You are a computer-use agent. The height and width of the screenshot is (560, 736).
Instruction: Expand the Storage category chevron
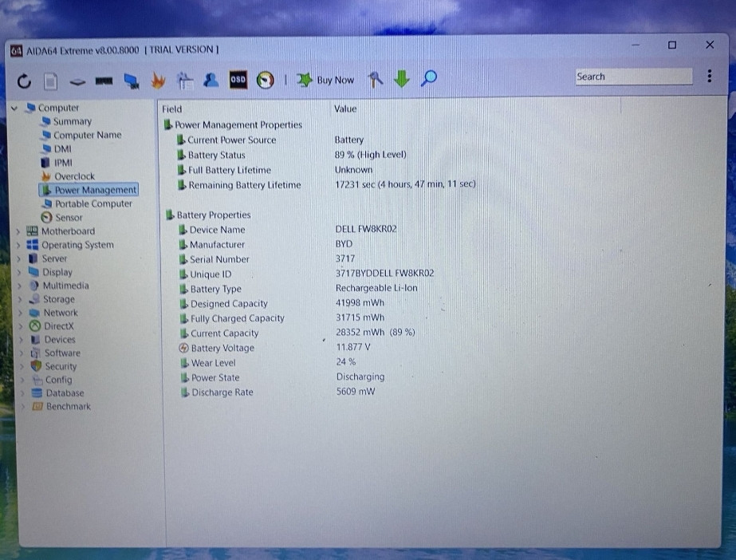coord(18,298)
